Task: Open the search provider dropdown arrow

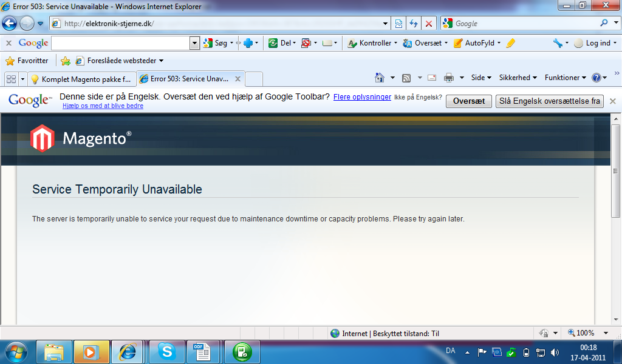Action: pos(616,23)
